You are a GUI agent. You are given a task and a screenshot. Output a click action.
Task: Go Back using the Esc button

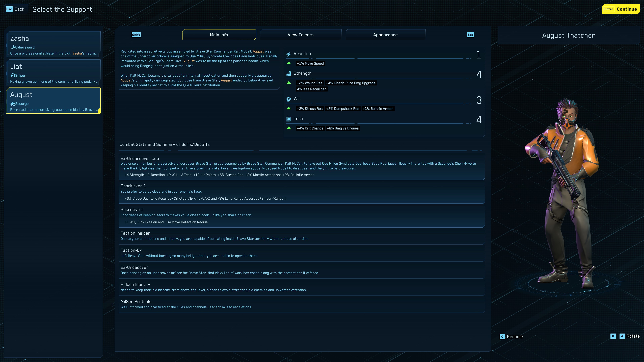click(x=15, y=9)
